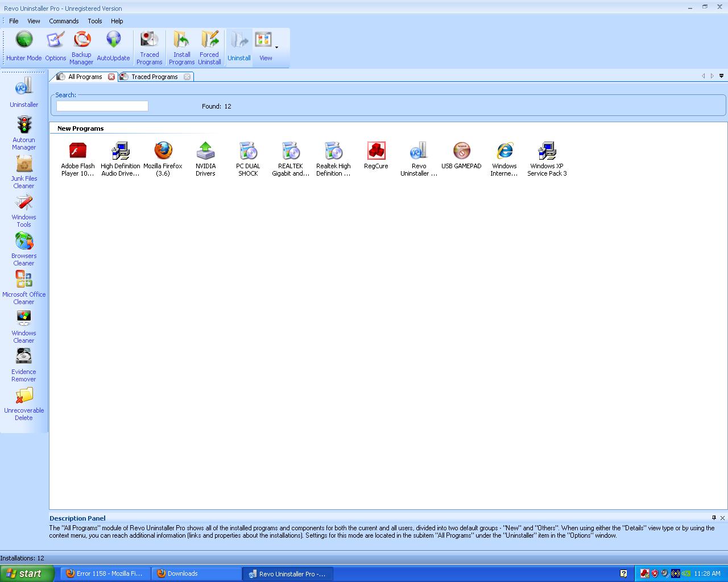Open the Junk Files Cleaner
728x582 pixels.
[24, 172]
